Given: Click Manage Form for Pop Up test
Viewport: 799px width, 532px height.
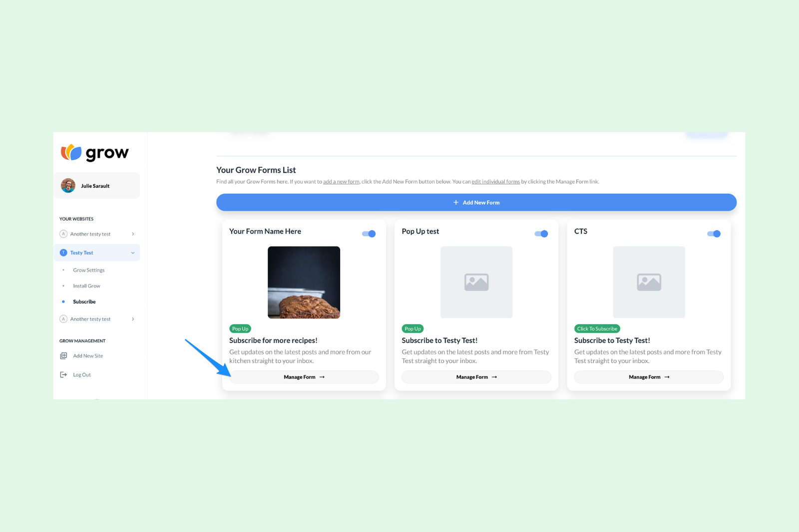Looking at the screenshot, I should point(476,377).
